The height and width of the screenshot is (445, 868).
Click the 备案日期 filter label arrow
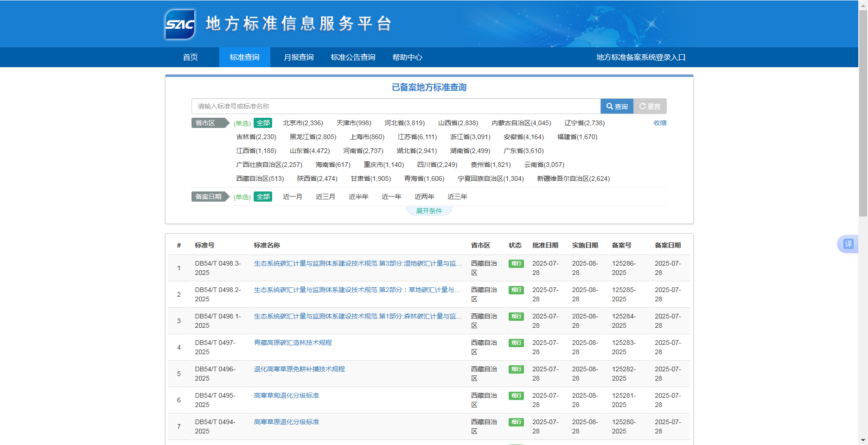coord(210,196)
